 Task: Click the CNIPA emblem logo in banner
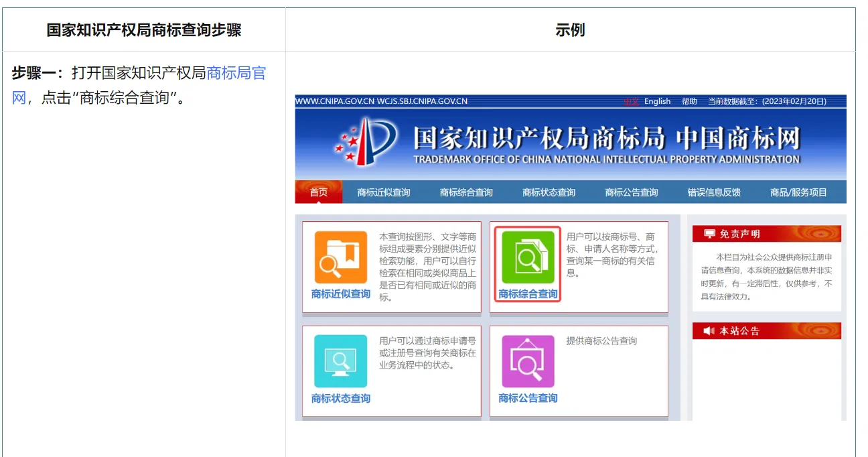tap(366, 141)
